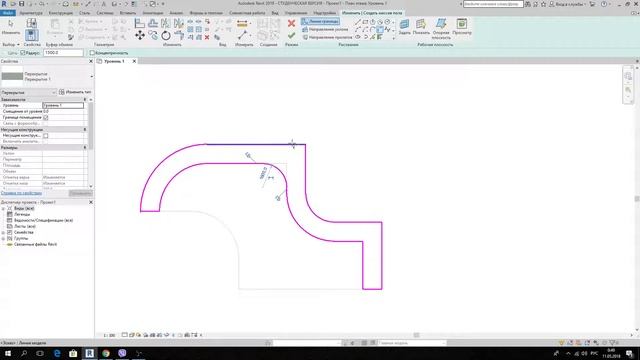Collapse the Structural section in Properties
Image resolution: width=640 pixels, height=360 pixels.
pos(85,129)
